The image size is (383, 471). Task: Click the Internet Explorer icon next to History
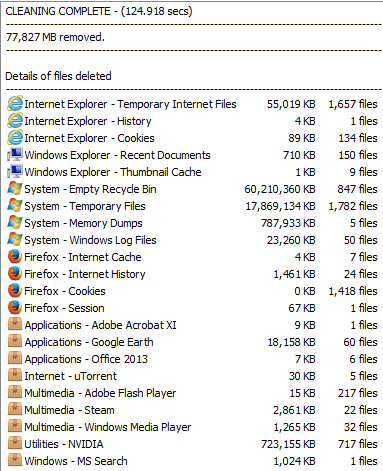(x=15, y=121)
